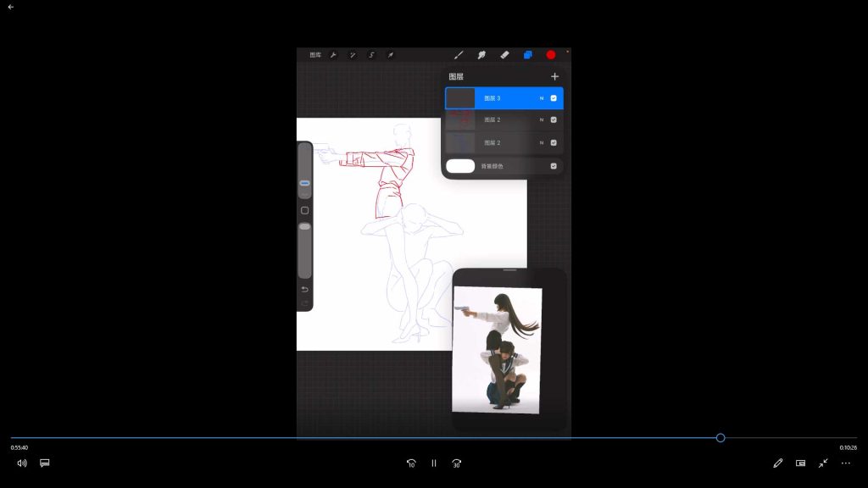Redo with the sidebar redo arrow
This screenshot has width=868, height=488.
pyautogui.click(x=304, y=302)
